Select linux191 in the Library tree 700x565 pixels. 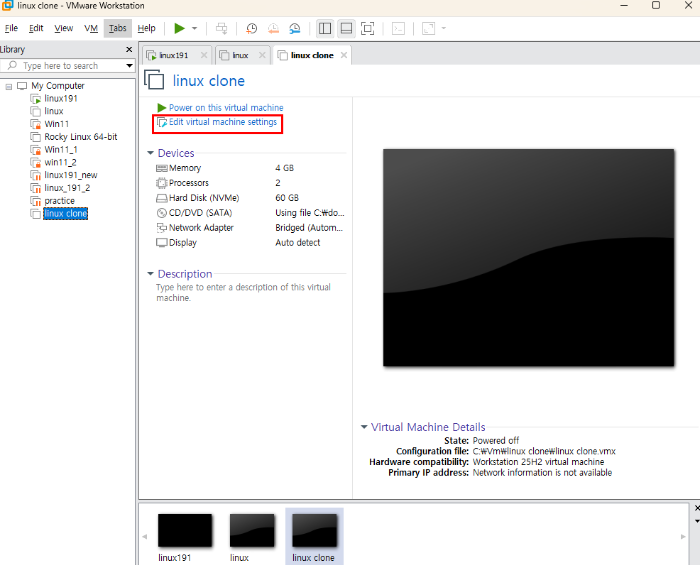pos(61,98)
